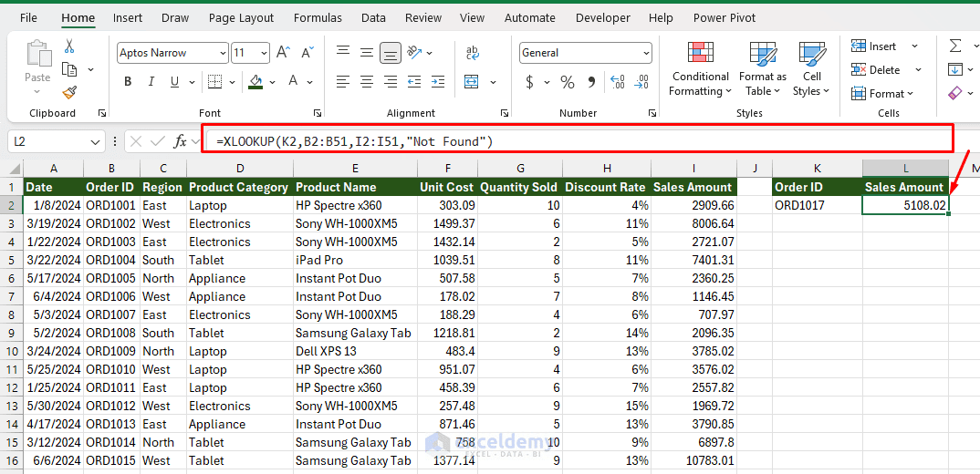The image size is (980, 474).
Task: Select column L header
Action: 905,168
